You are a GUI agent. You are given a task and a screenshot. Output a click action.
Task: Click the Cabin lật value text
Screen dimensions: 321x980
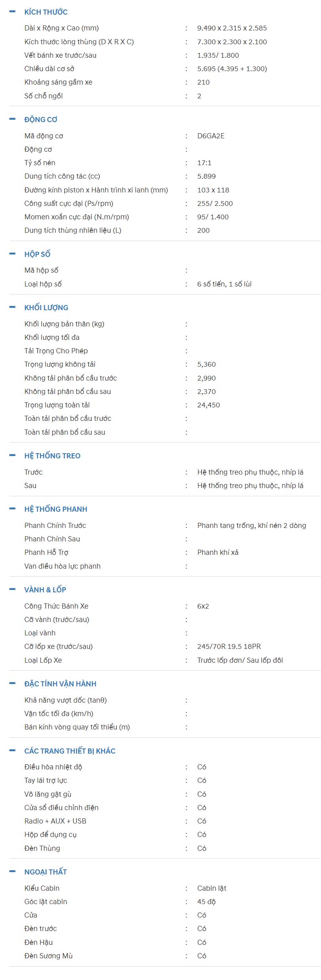click(211, 888)
